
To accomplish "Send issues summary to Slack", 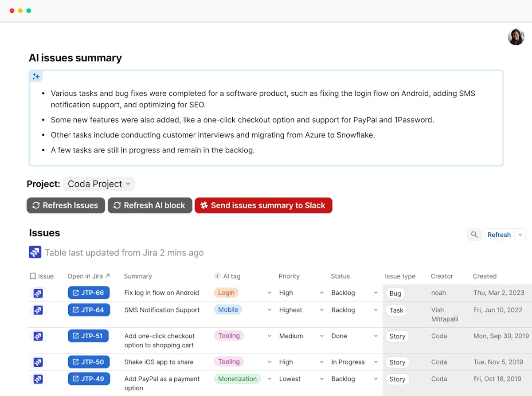I will click(x=263, y=205).
